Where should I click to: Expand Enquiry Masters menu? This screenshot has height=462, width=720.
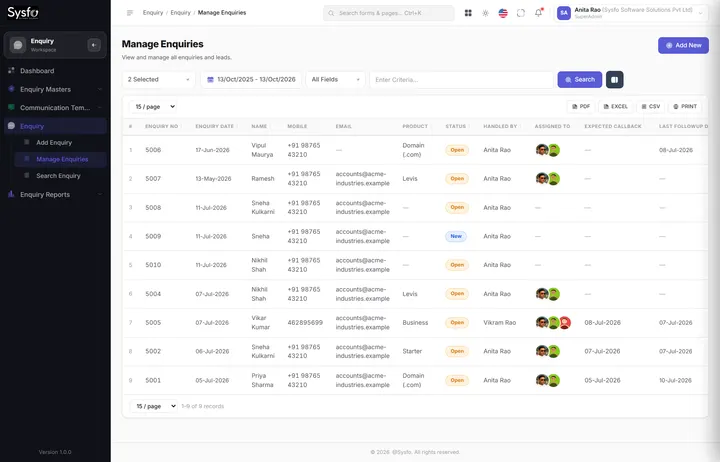(55, 89)
